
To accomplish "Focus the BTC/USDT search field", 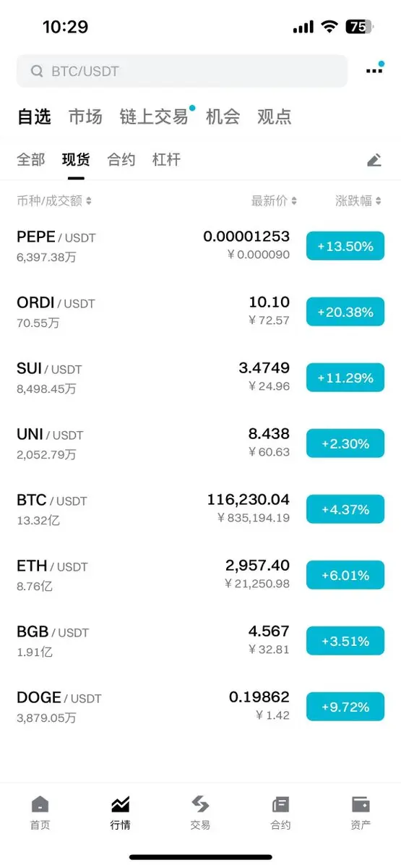I will click(182, 71).
